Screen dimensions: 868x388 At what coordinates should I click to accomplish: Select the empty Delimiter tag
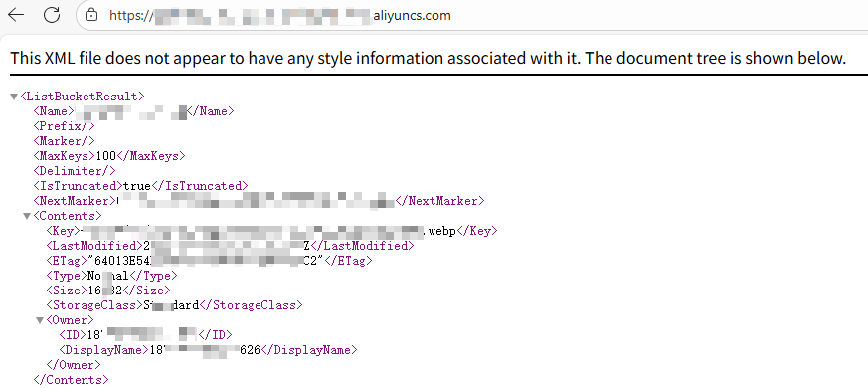(75, 171)
